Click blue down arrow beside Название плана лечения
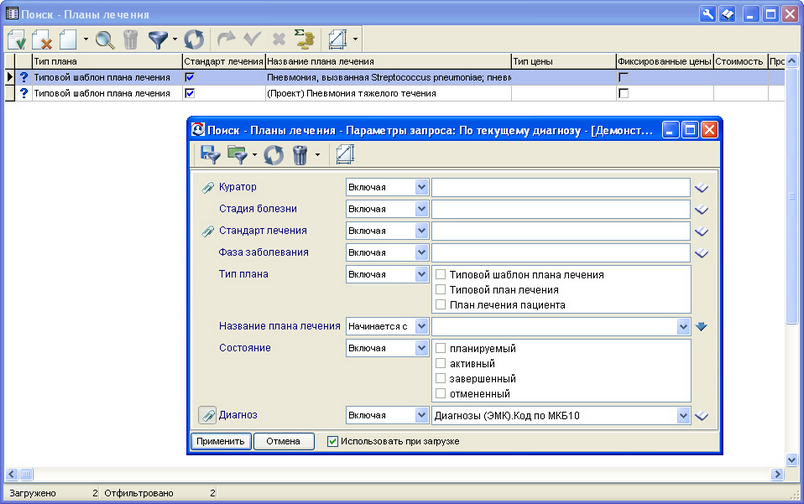This screenshot has width=804, height=504. click(x=701, y=326)
